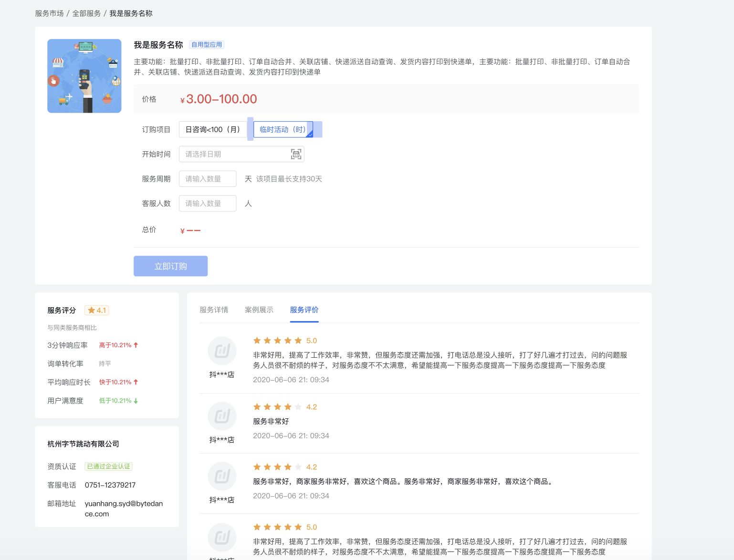The width and height of the screenshot is (734, 560).
Task: Click the 总价 amount ¥——
Action: click(190, 230)
